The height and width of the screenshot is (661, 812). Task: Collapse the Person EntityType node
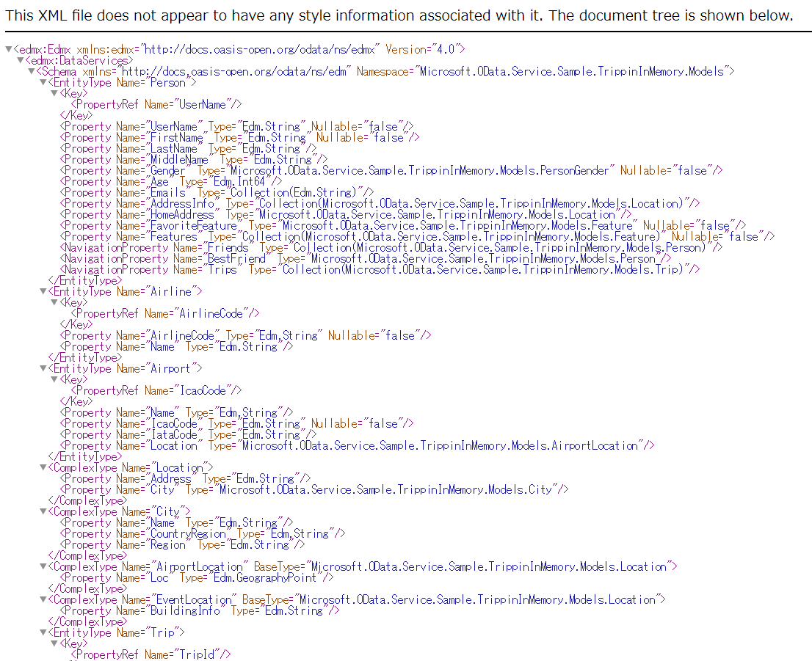[43, 82]
